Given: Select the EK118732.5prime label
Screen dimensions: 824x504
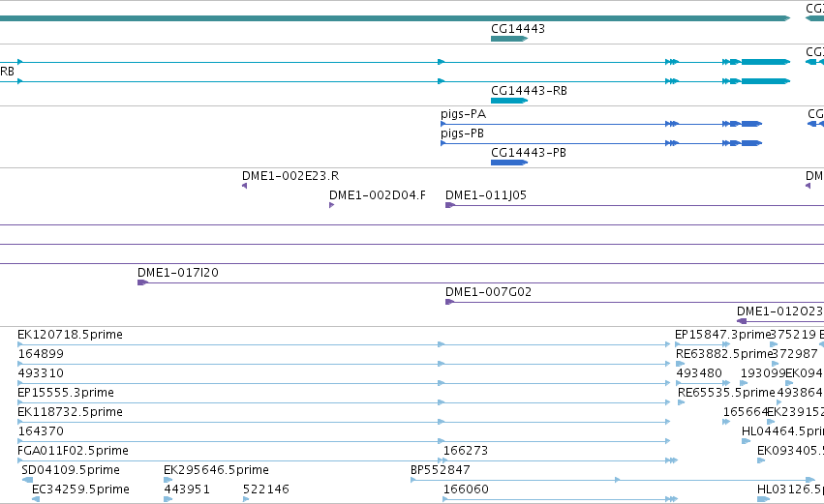Looking at the screenshot, I should 70,412.
